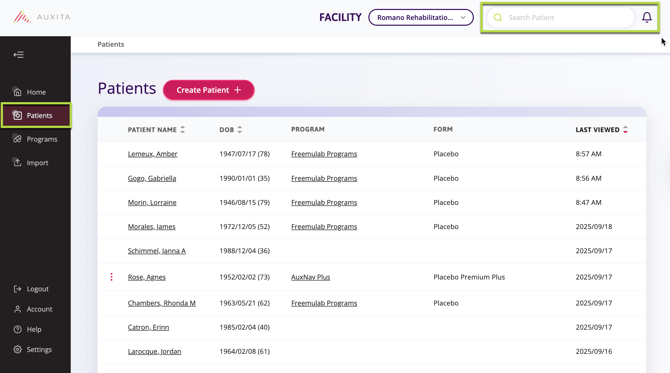
Task: Open patient Catron, Erinn
Action: point(148,327)
